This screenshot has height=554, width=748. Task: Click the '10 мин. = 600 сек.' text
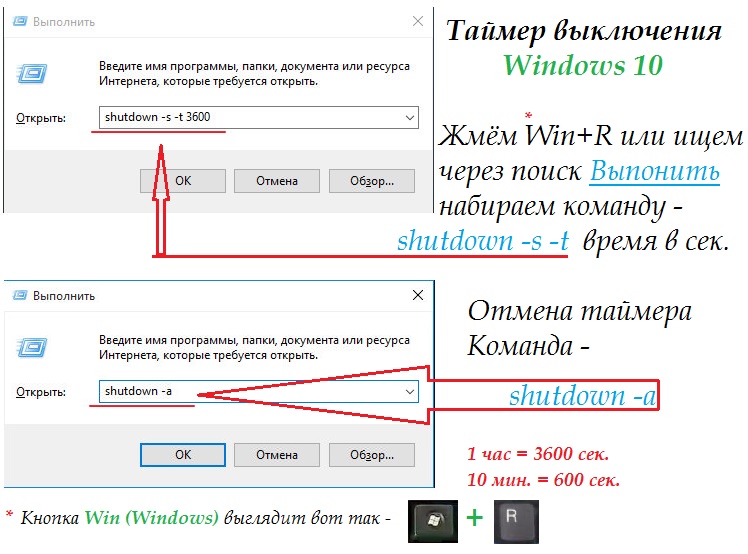point(543,479)
